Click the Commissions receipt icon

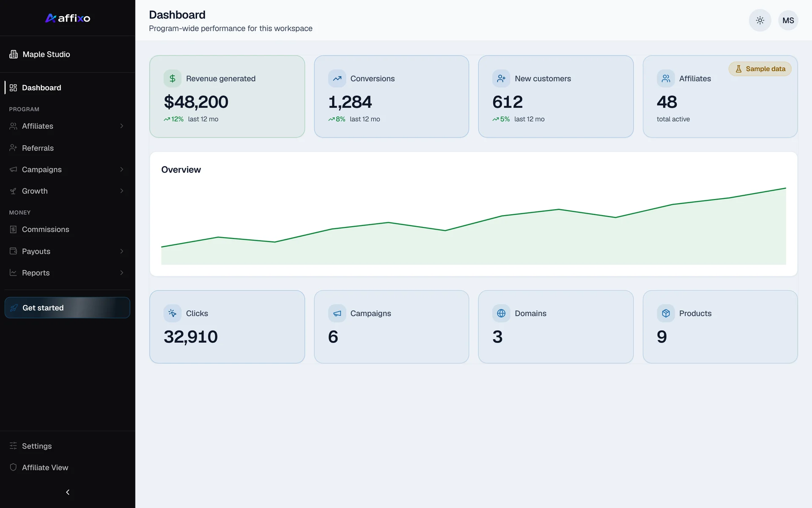pos(13,229)
